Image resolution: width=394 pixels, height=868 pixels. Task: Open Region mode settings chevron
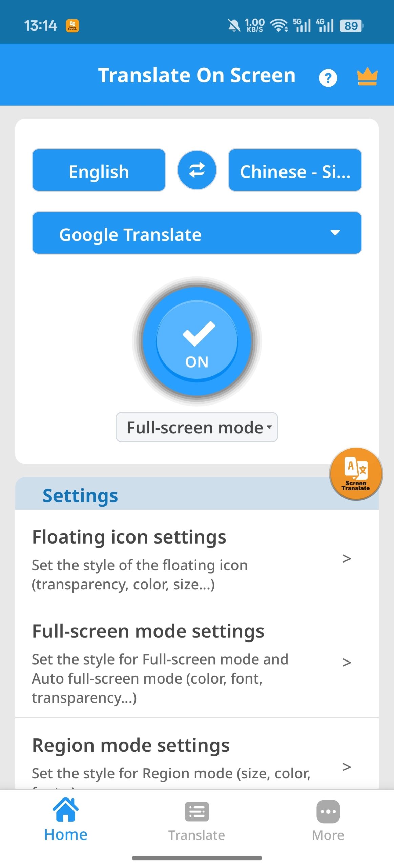pyautogui.click(x=346, y=767)
